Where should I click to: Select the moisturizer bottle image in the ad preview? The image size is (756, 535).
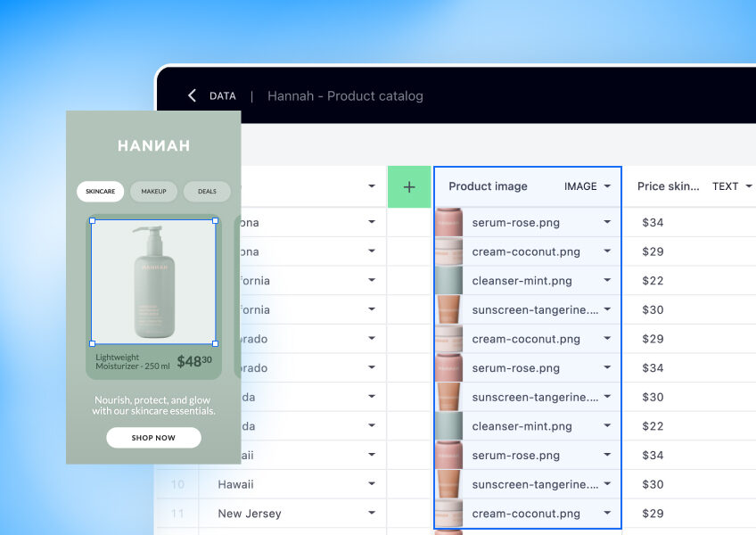click(x=154, y=283)
